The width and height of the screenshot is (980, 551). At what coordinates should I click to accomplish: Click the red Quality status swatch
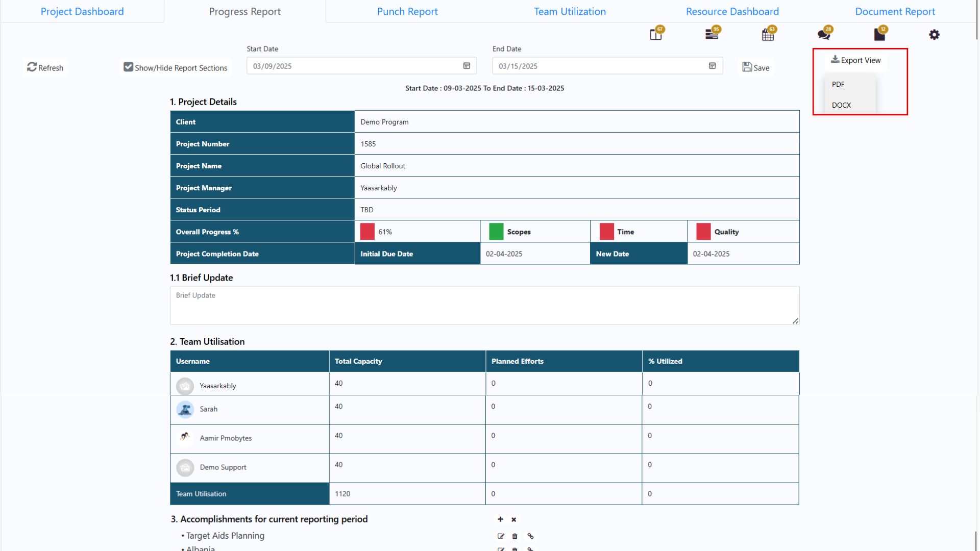coord(703,232)
